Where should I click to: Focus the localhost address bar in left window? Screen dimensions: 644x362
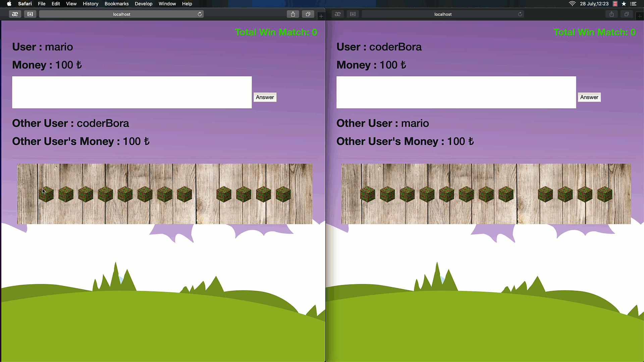point(121,14)
